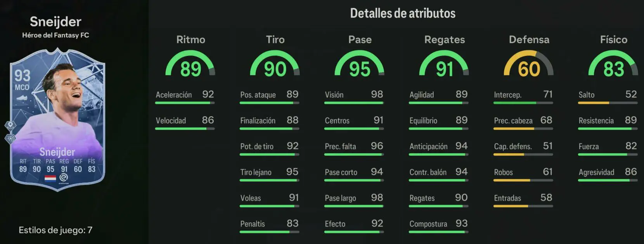Select the Tiro category heading
The width and height of the screenshot is (644, 244).
[x=275, y=40]
